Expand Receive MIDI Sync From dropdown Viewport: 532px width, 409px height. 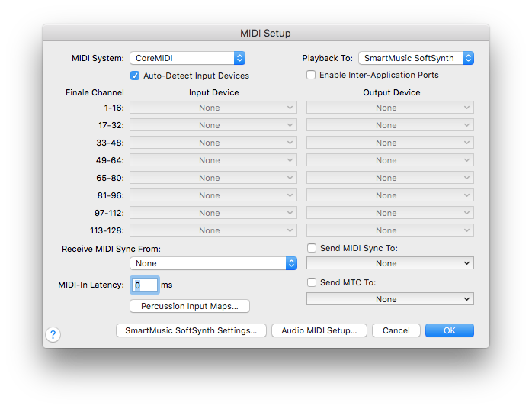[x=213, y=263]
